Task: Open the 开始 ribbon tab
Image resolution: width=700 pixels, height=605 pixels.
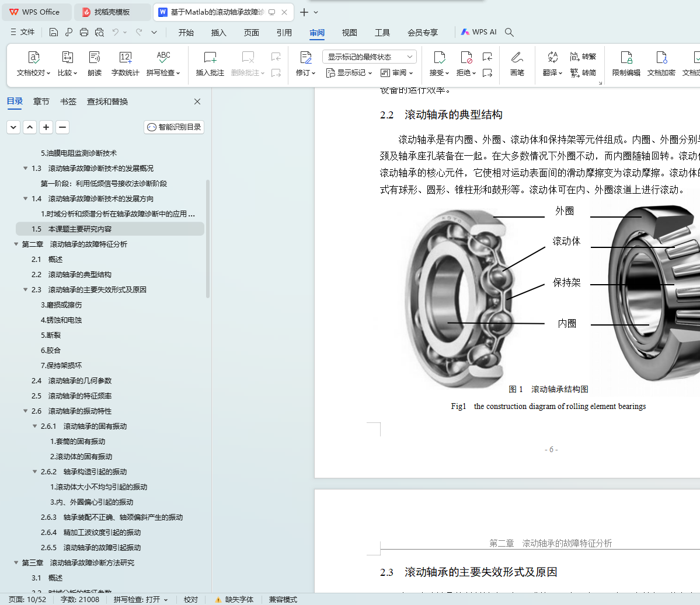Action: (186, 33)
